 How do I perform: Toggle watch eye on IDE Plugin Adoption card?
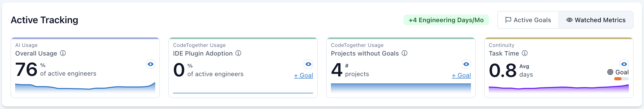pos(308,64)
